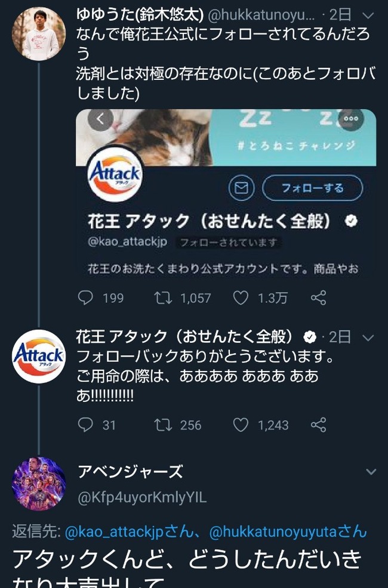The image size is (388, 588).
Task: Like the Attack reply with 1,243 likes
Action: point(241,425)
